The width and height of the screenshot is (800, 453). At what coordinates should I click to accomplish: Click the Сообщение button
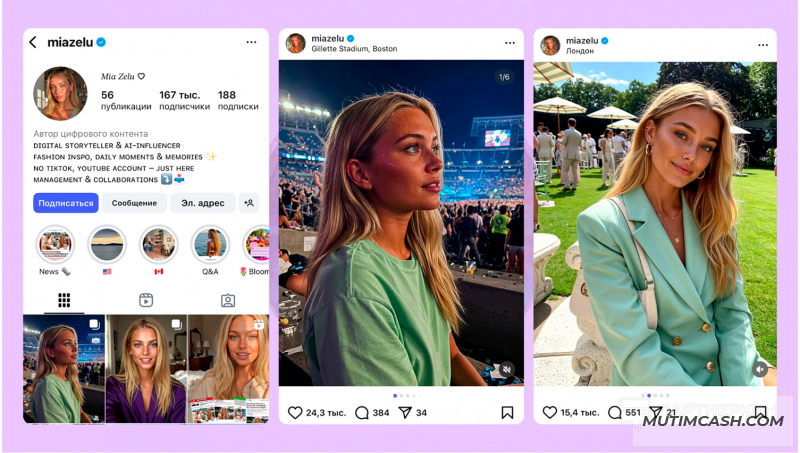pos(134,203)
